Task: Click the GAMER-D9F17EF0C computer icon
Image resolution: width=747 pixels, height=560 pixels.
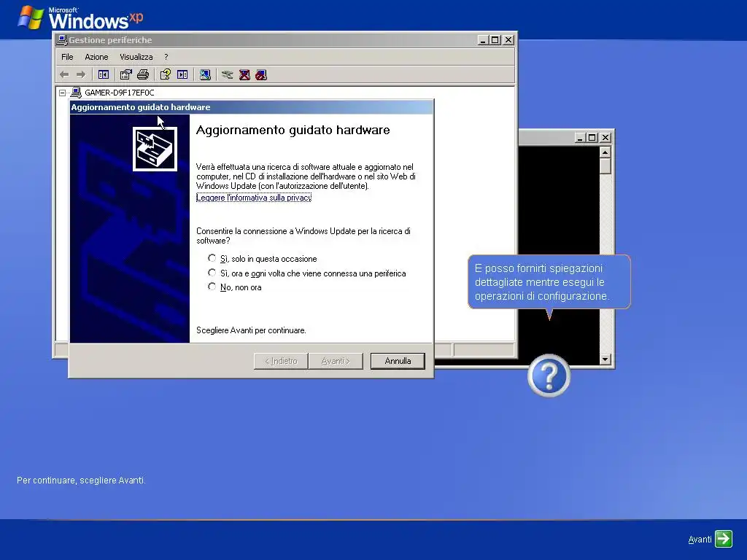Action: pos(76,93)
